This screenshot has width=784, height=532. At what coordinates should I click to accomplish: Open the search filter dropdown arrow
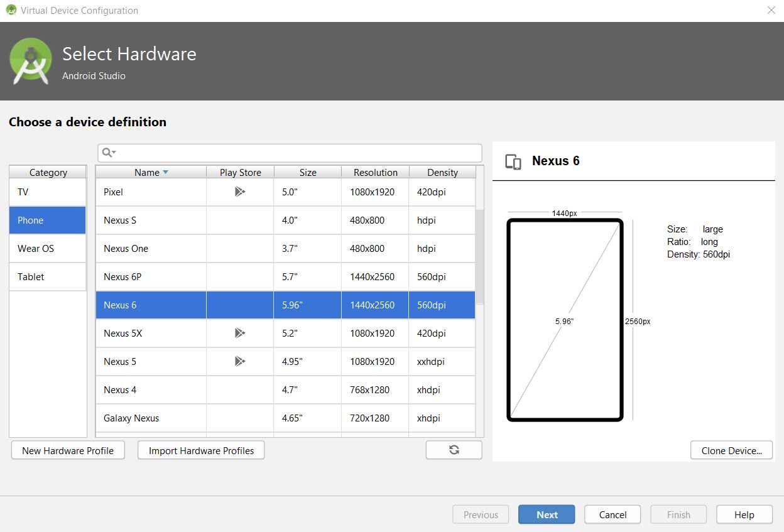(x=113, y=153)
